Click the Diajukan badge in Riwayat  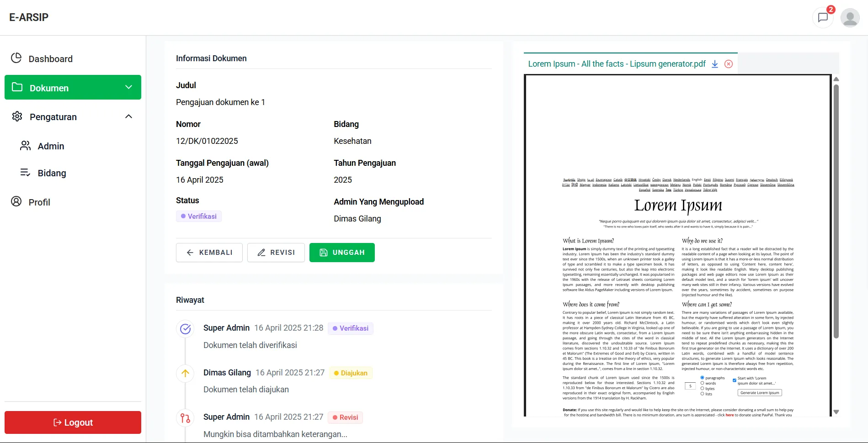351,373
